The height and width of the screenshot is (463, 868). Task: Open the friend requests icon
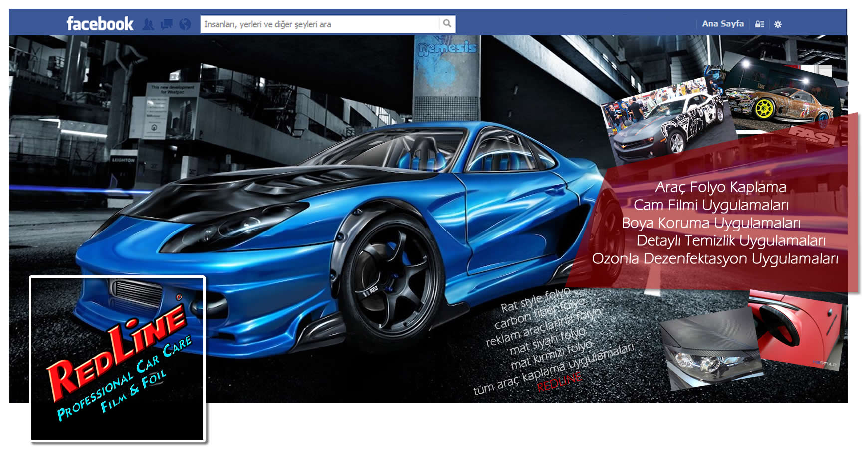coord(148,24)
